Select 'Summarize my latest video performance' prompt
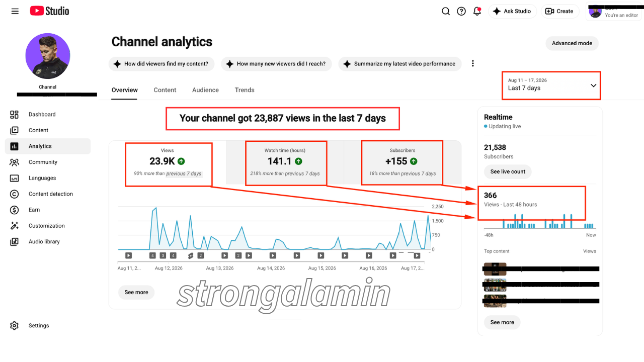The width and height of the screenshot is (644, 362). coord(400,64)
